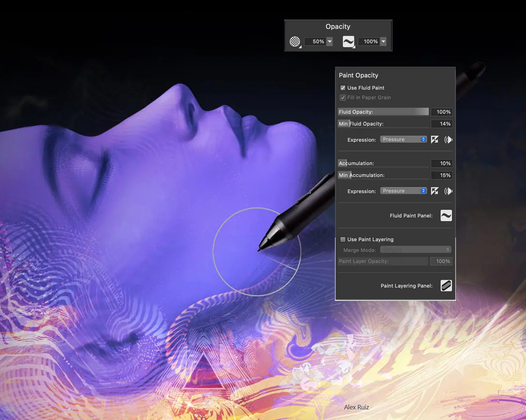Click the fluid paint wave icon in Opacity bar
The height and width of the screenshot is (420, 526).
349,41
